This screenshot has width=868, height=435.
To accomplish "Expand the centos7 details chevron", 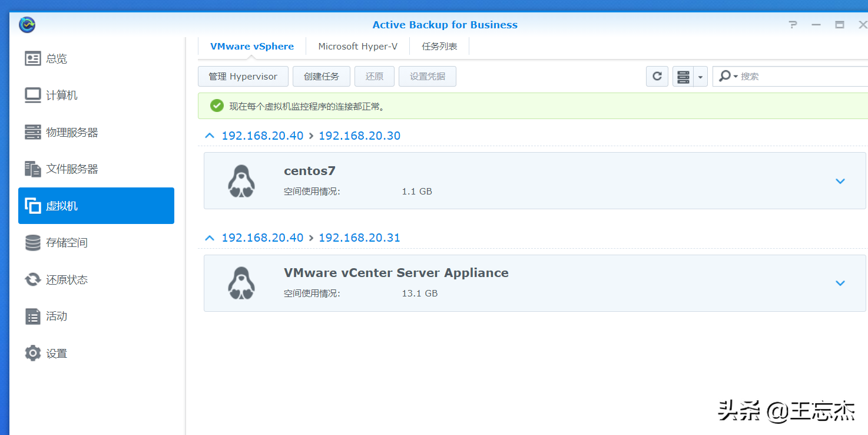I will pyautogui.click(x=840, y=181).
